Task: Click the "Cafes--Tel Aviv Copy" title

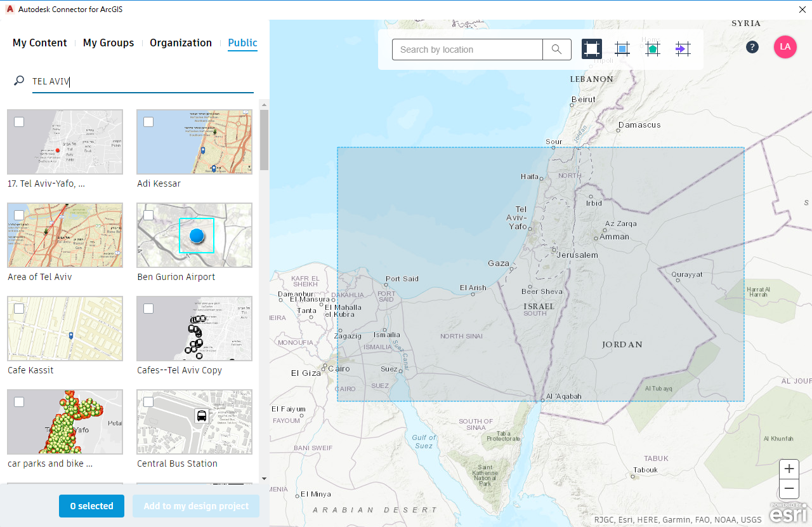Action: point(180,370)
